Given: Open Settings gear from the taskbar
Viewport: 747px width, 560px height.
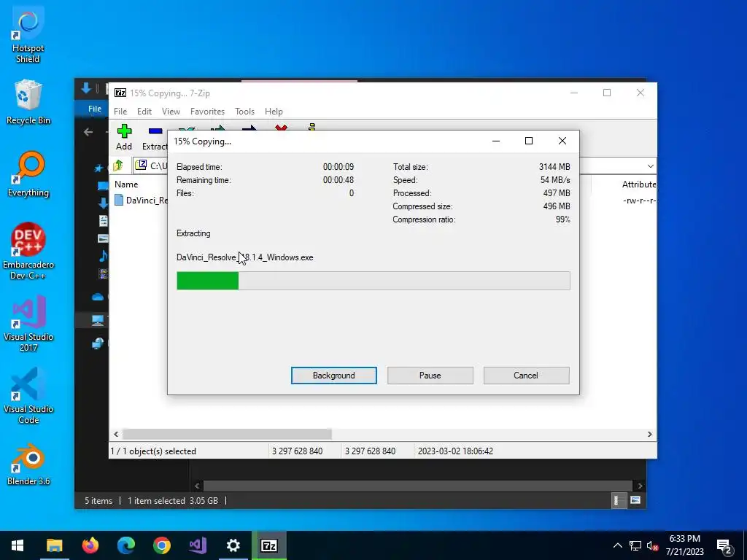Looking at the screenshot, I should click(233, 545).
